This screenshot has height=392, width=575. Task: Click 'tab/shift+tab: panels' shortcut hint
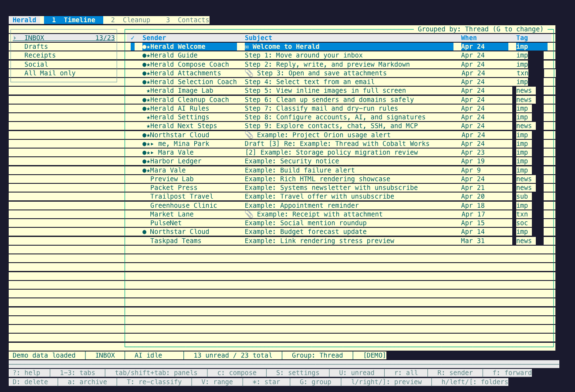pos(156,373)
